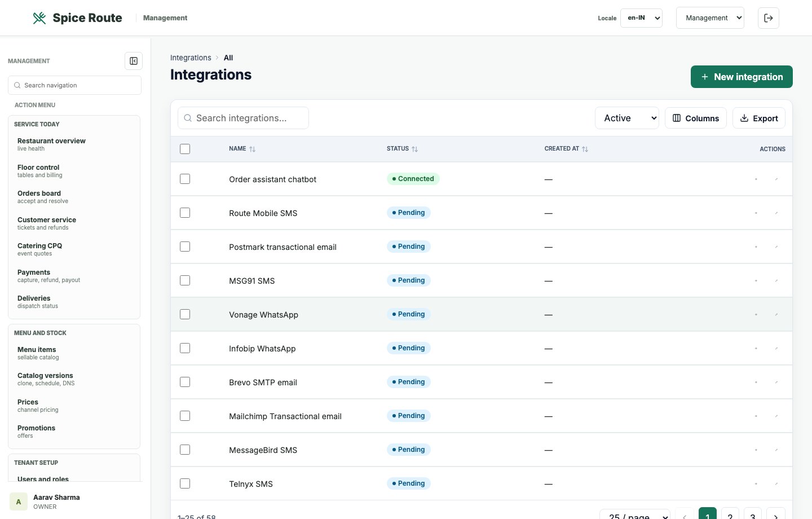The image size is (812, 519).
Task: Click the pencil icon for Postmark transactional email
Action: point(776,247)
